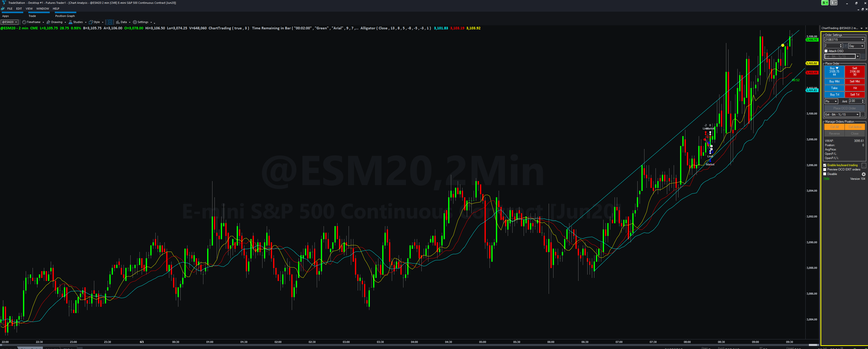Click the Settings gear icon in toolbar
Viewport: 868px width, 349px height.
[135, 22]
